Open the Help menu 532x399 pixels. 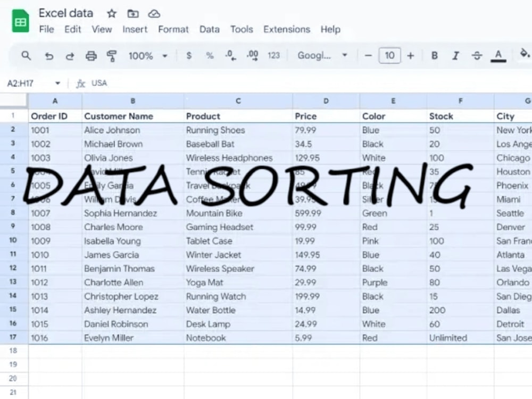(330, 29)
